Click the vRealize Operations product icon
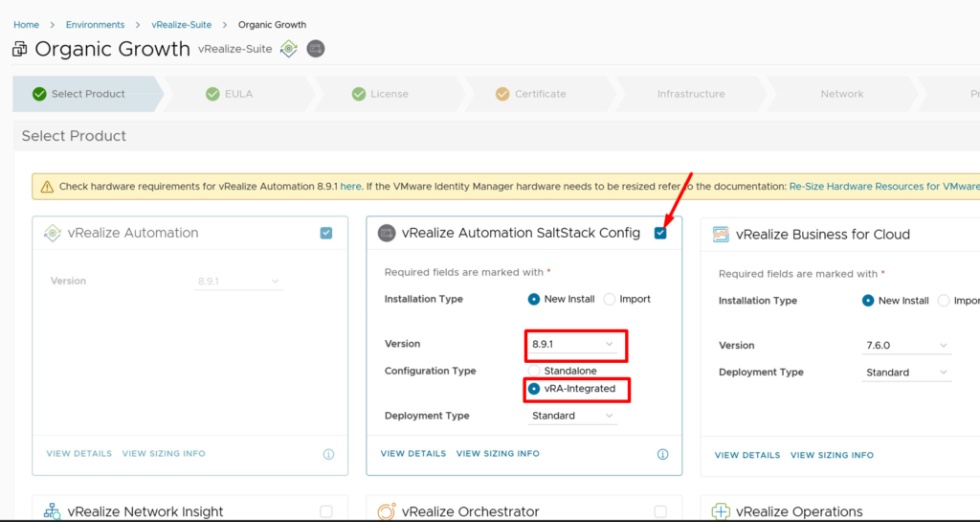 (x=722, y=511)
